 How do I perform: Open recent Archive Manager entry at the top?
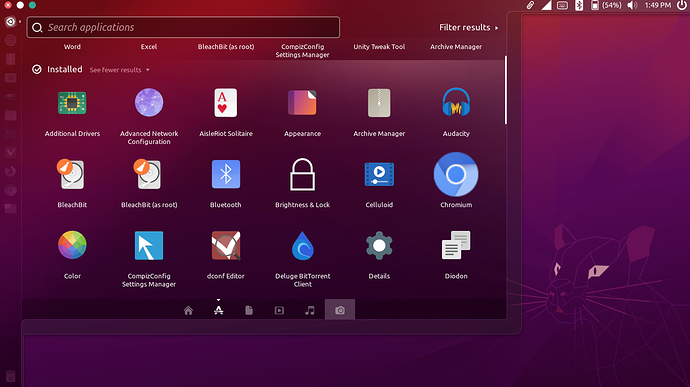pos(456,47)
